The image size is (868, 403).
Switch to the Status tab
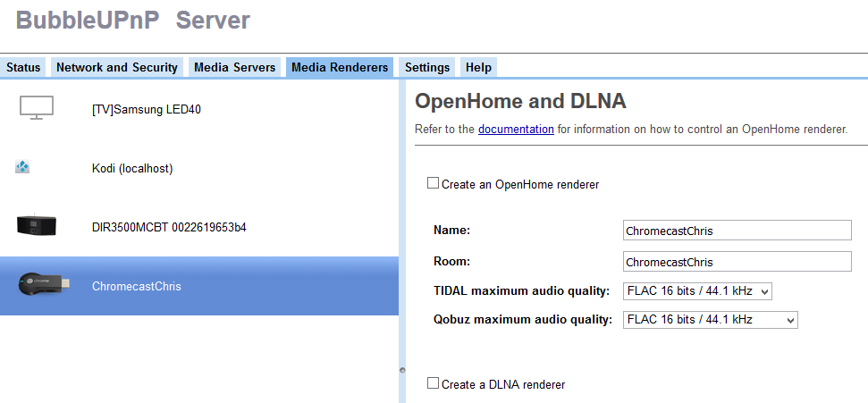[23, 67]
